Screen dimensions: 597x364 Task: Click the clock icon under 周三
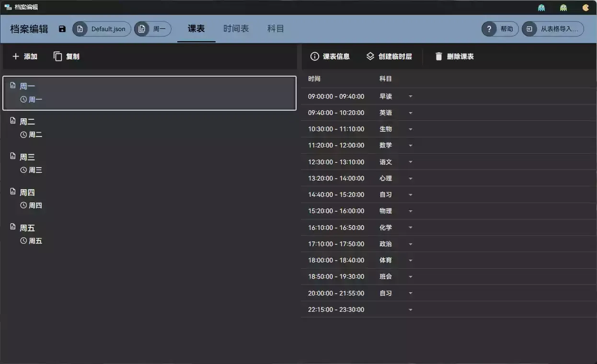point(23,170)
